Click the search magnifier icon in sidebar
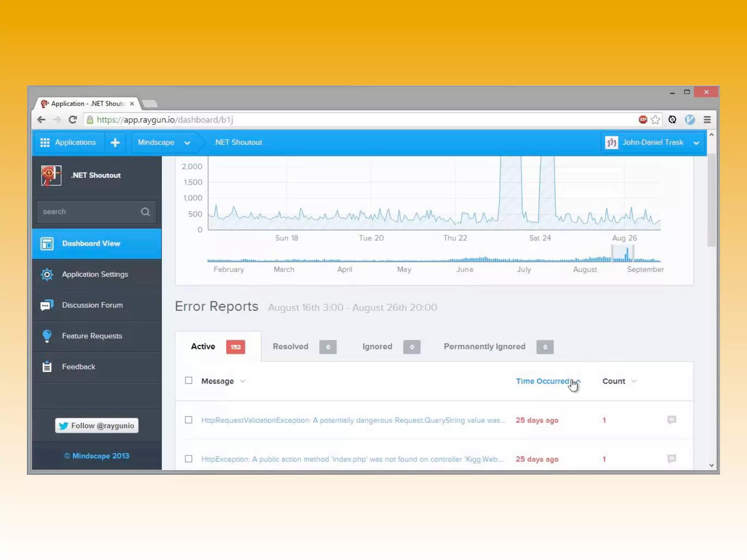This screenshot has height=560, width=747. click(145, 212)
